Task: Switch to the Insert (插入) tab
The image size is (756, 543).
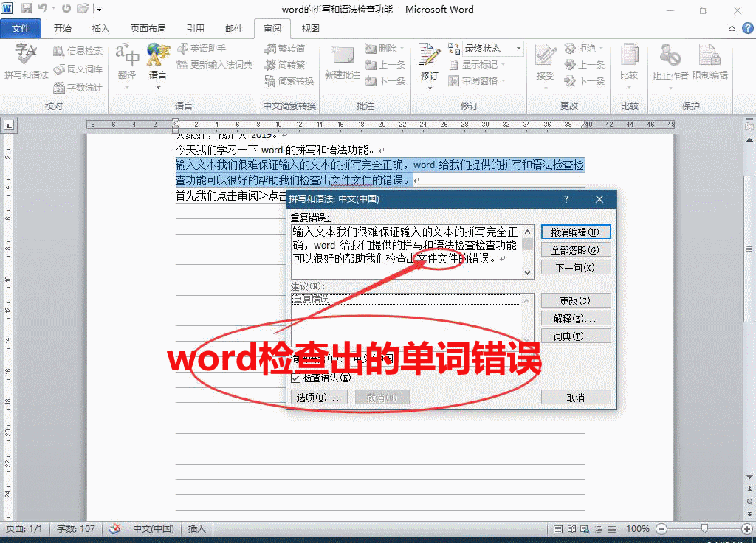Action: (100, 29)
